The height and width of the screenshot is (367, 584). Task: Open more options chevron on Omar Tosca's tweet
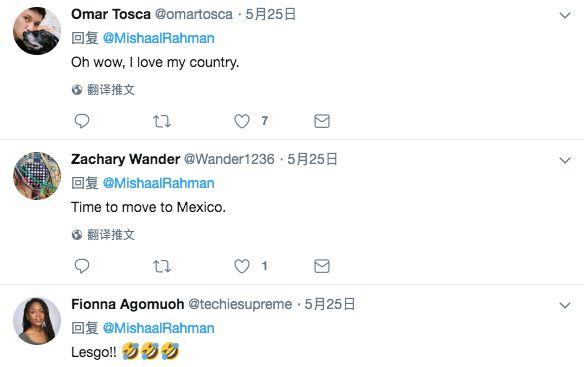(565, 15)
